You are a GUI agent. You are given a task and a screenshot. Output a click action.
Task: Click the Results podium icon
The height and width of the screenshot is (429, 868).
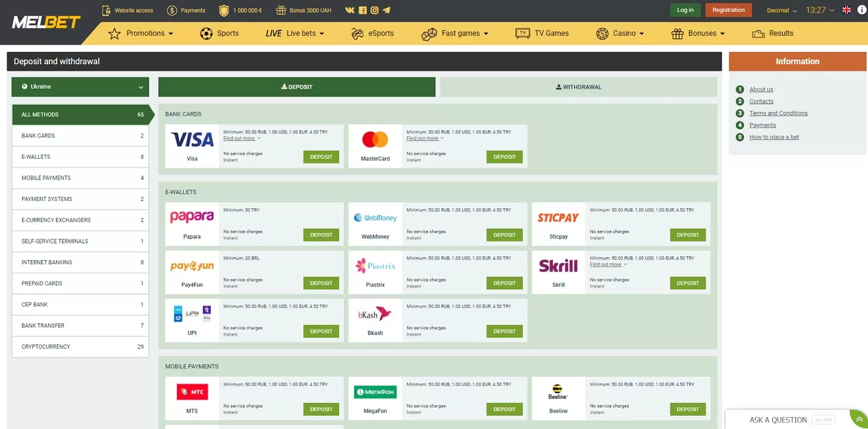tap(758, 33)
